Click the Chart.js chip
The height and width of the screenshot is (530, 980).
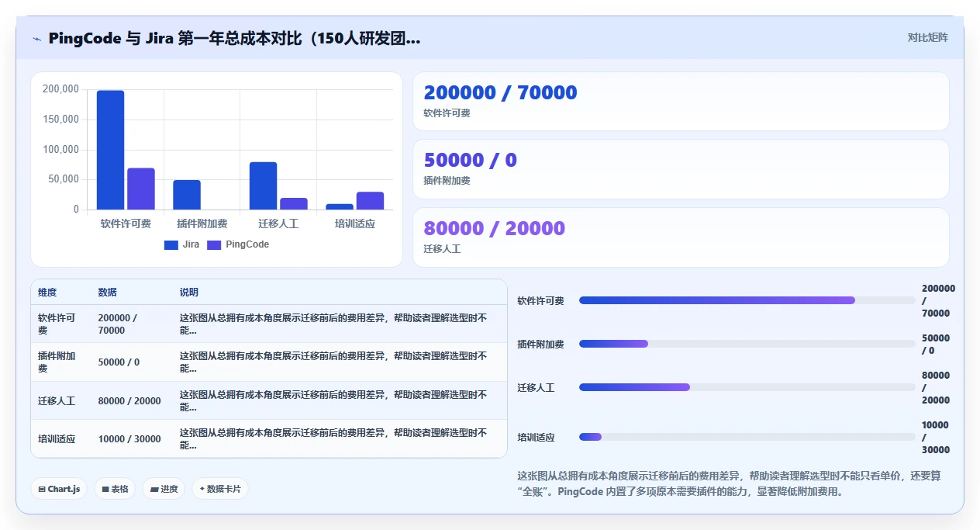tap(59, 489)
